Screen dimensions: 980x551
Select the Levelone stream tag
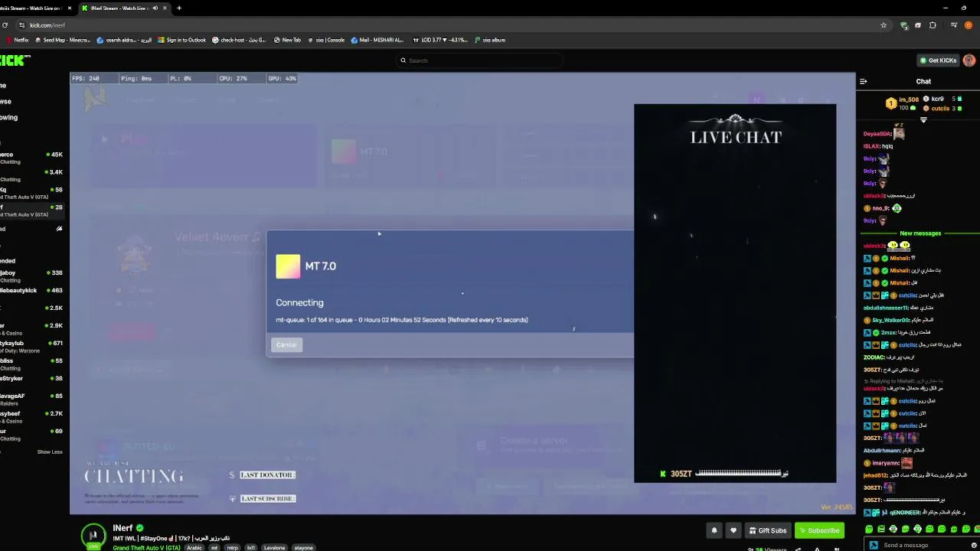[274, 548]
